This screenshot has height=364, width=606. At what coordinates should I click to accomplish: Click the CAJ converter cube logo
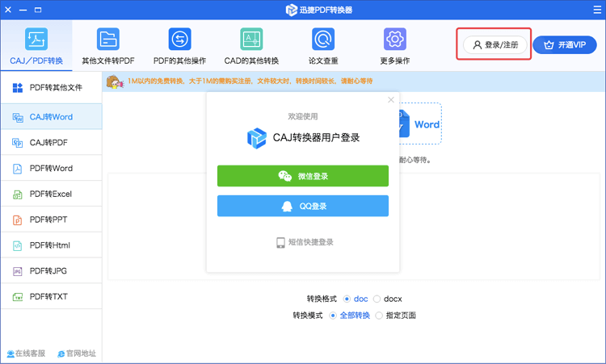tap(257, 138)
